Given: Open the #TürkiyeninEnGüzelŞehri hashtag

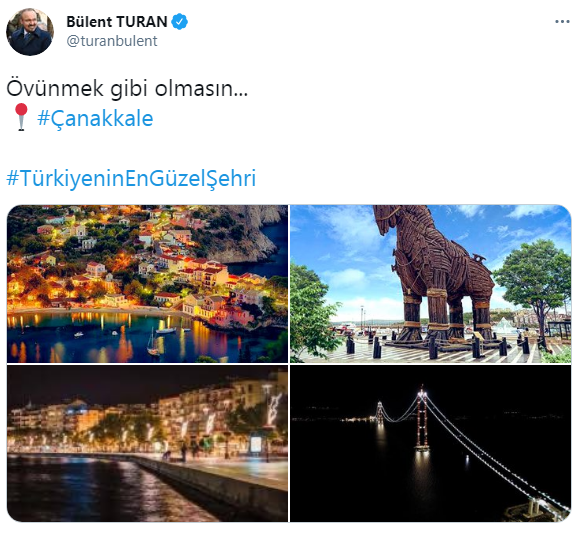Looking at the screenshot, I should point(131,178).
